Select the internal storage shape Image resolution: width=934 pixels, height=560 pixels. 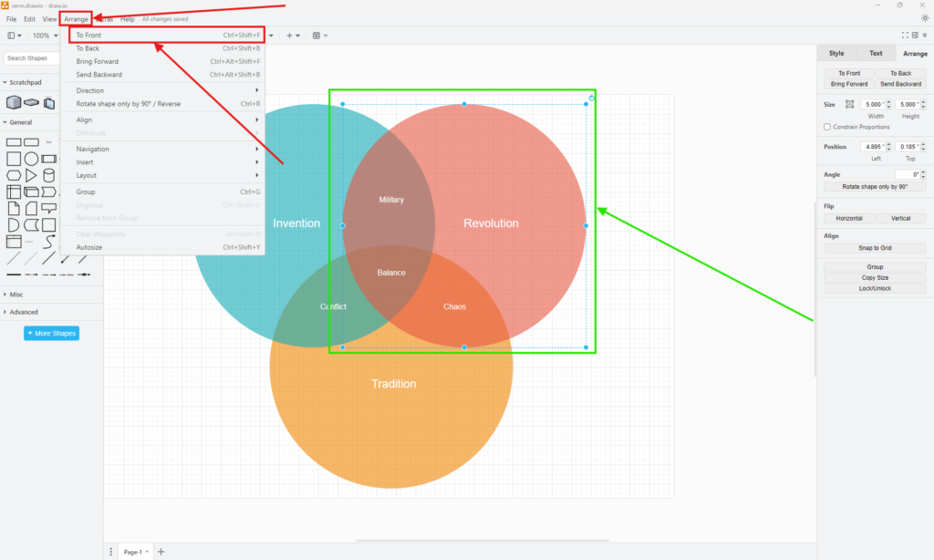[14, 192]
